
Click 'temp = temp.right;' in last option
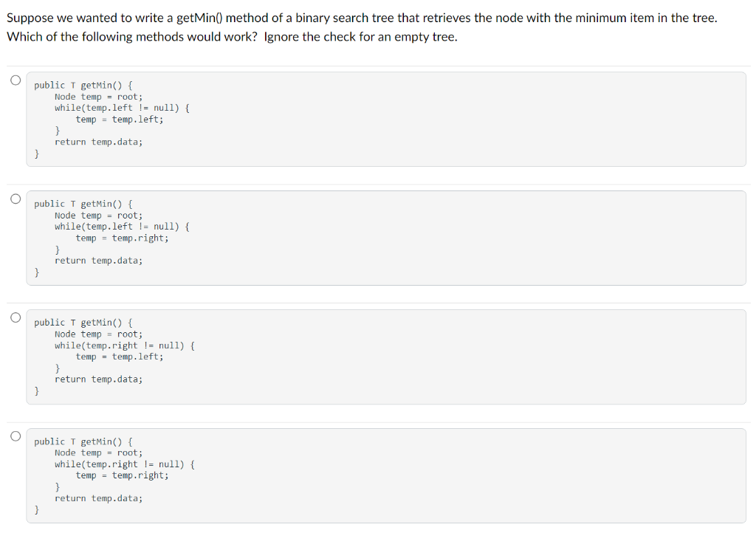click(x=122, y=475)
